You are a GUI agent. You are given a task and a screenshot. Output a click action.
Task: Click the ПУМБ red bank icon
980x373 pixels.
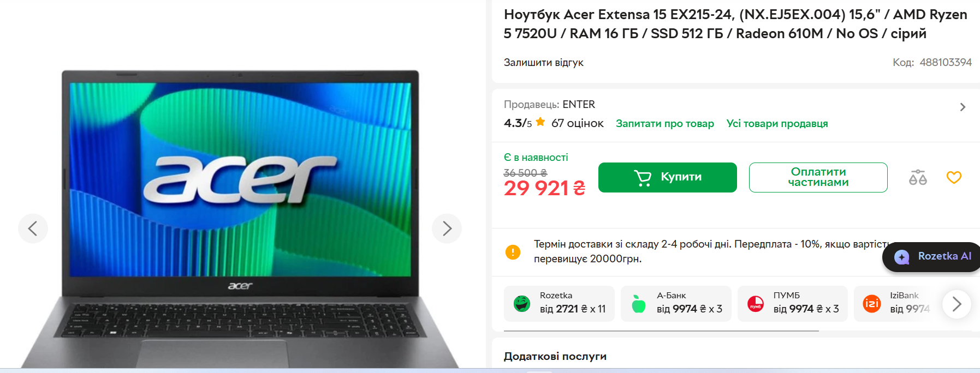755,304
